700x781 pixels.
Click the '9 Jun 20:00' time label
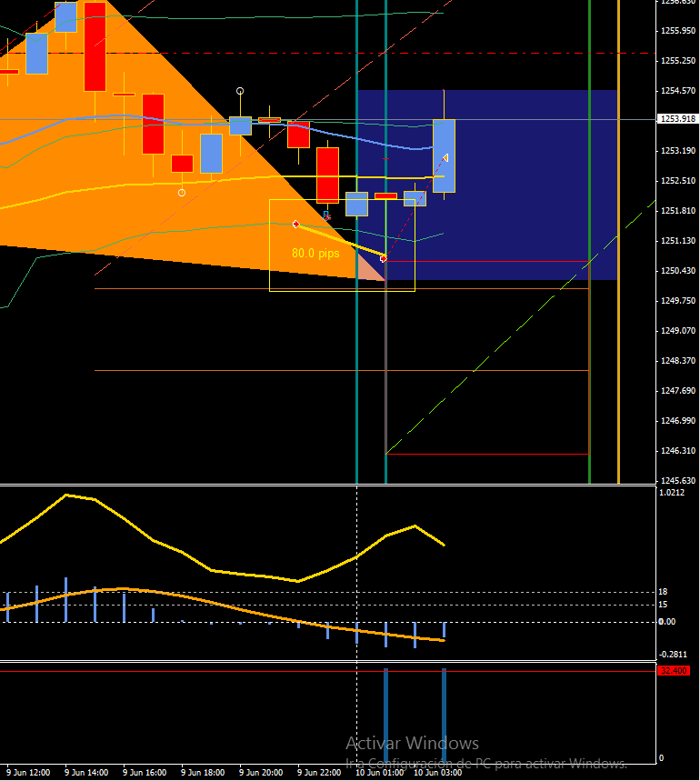click(262, 773)
